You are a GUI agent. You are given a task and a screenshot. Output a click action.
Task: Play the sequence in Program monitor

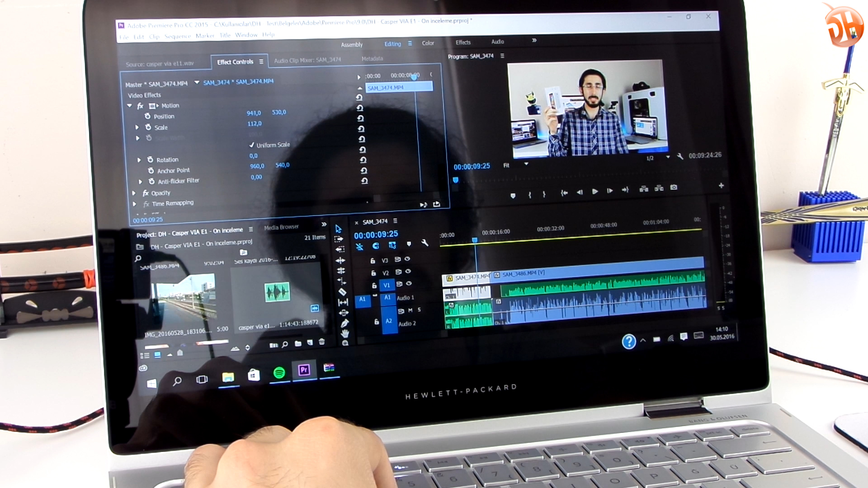click(595, 191)
